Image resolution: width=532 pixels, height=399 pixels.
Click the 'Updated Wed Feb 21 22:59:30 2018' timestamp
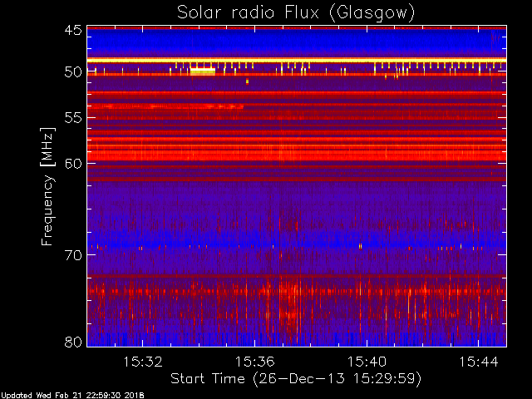pyautogui.click(x=72, y=396)
